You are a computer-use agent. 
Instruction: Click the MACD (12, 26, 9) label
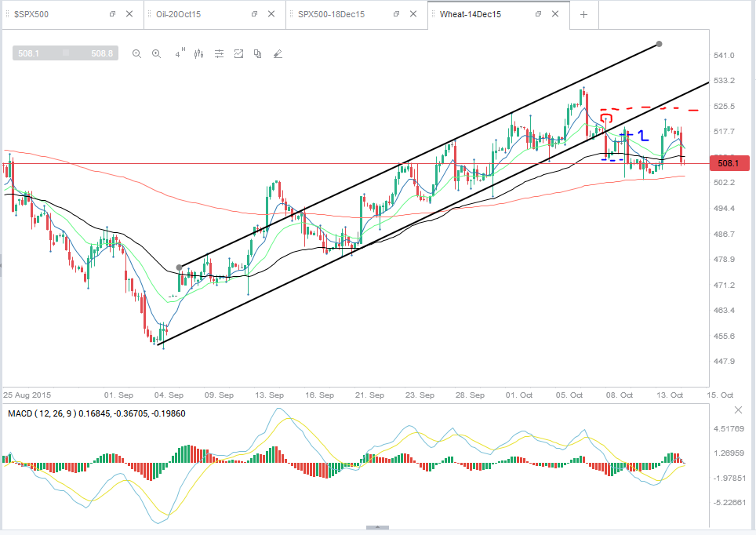(42, 413)
